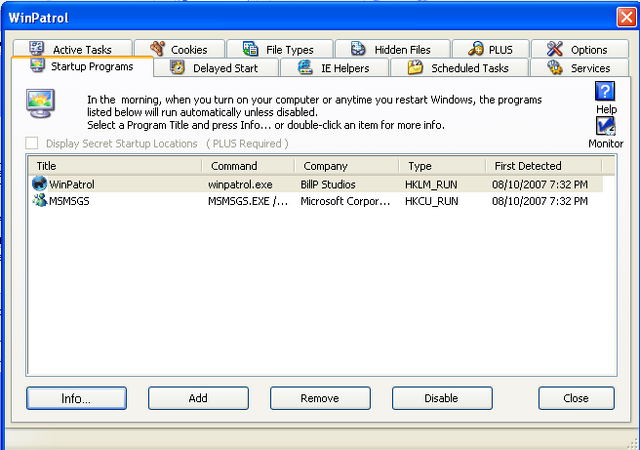The image size is (640, 450).
Task: Open Help via the question mark icon
Action: pyautogui.click(x=605, y=91)
